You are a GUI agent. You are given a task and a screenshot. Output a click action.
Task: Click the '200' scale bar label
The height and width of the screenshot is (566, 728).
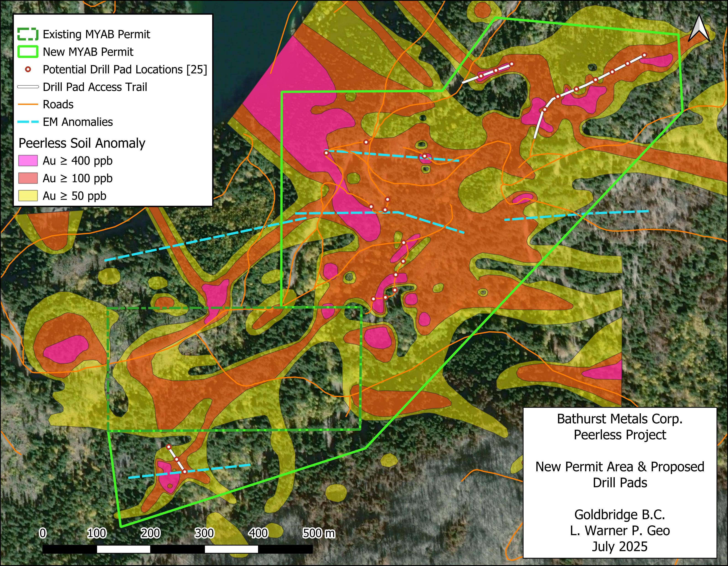click(x=150, y=533)
